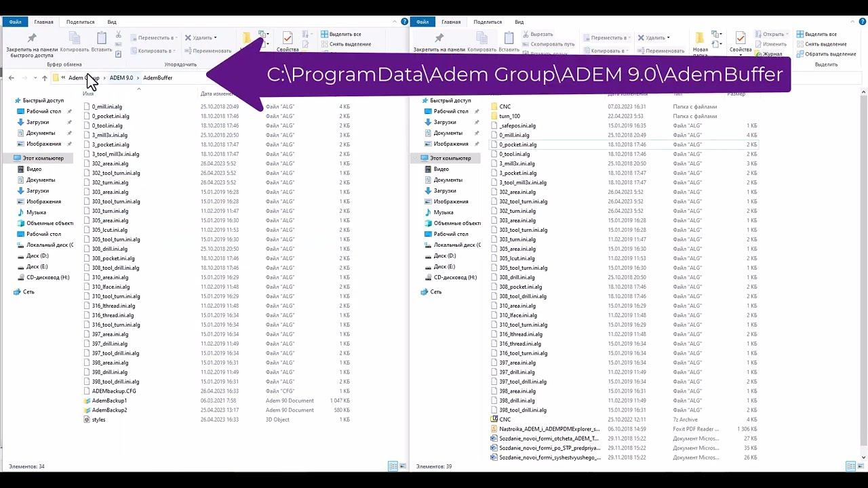This screenshot has height=488, width=868.
Task: Click Копировать icon in right window ribbon
Action: point(481,42)
